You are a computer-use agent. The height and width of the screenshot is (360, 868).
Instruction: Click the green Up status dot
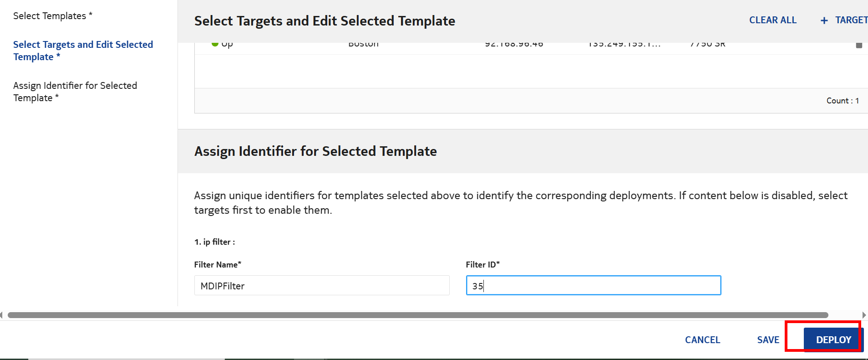(x=215, y=44)
